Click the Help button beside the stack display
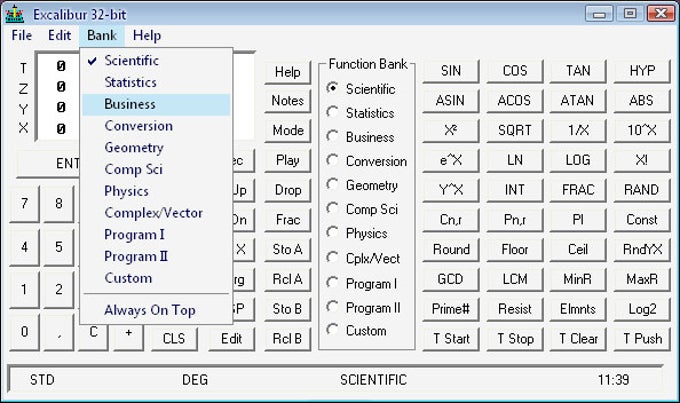The width and height of the screenshot is (680, 403). point(288,72)
